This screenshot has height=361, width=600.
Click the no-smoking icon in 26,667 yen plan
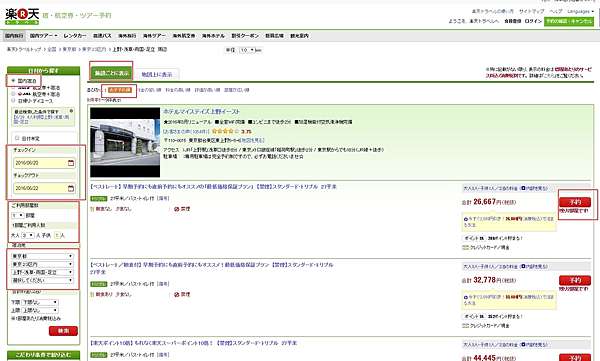pos(177,209)
